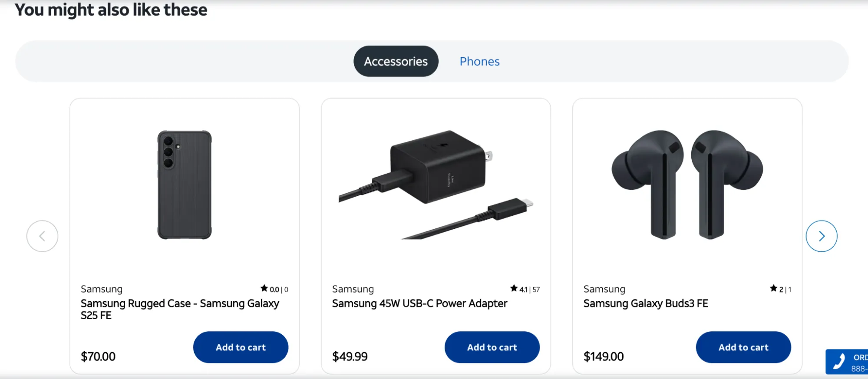Screen dimensions: 868x379
Task: Open the Galaxy Buds3 FE product image
Action: 687,186
